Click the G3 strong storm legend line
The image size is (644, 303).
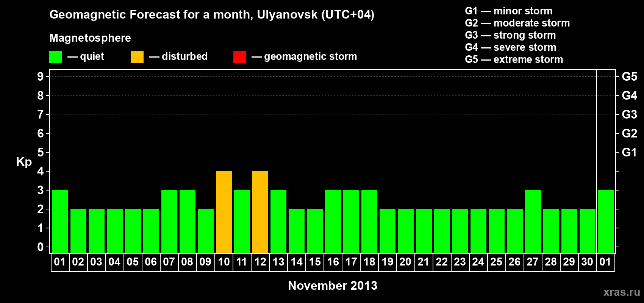pyautogui.click(x=510, y=35)
